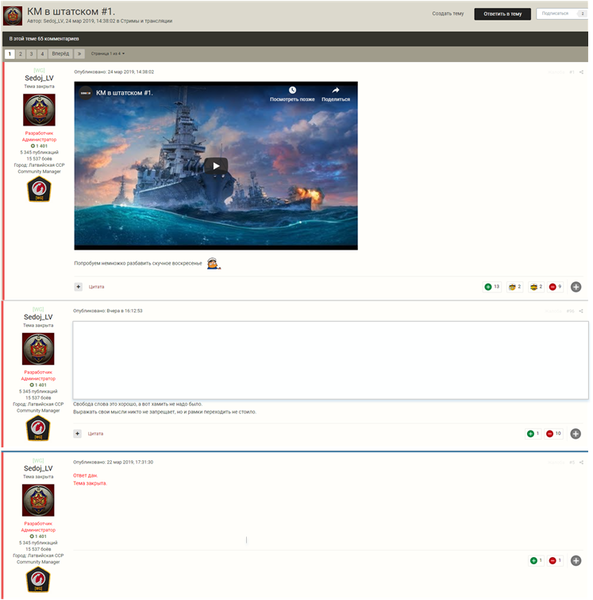This screenshot has width=593, height=600.
Task: Click gray add-reaction button in the 22 мар post
Action: pyautogui.click(x=576, y=561)
